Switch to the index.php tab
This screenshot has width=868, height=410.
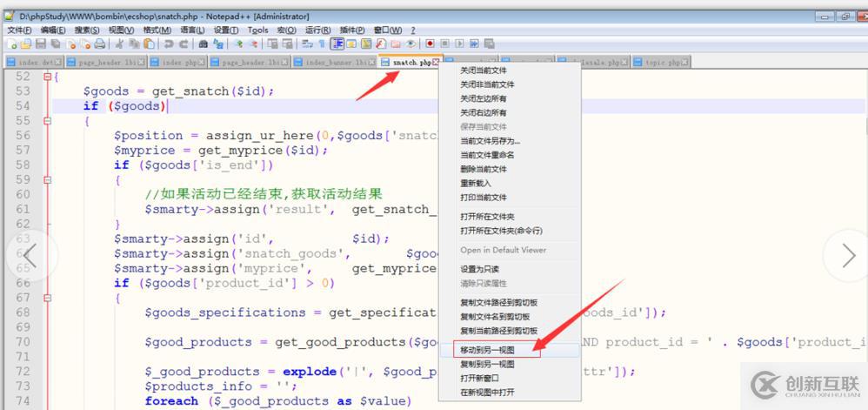(x=177, y=62)
